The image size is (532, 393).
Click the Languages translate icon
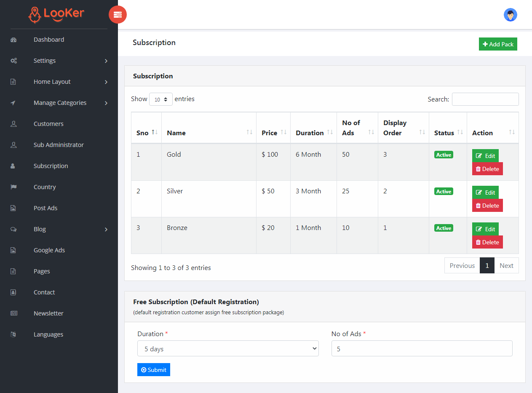pos(13,334)
